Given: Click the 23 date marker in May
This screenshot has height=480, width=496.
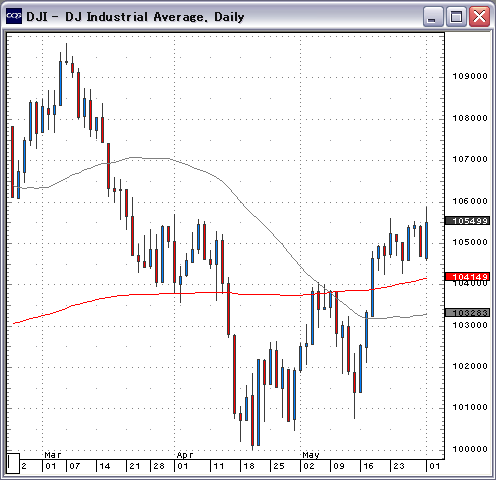Looking at the screenshot, I should 399,466.
